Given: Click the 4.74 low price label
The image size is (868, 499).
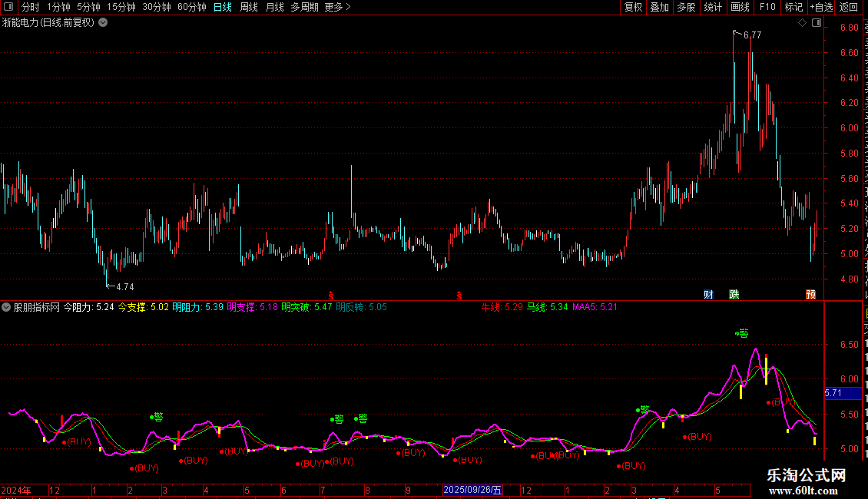Looking at the screenshot, I should pyautogui.click(x=125, y=286).
